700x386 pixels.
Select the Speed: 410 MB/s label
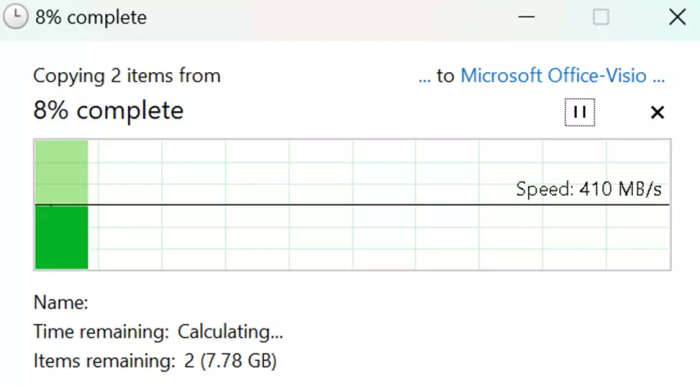coord(589,189)
